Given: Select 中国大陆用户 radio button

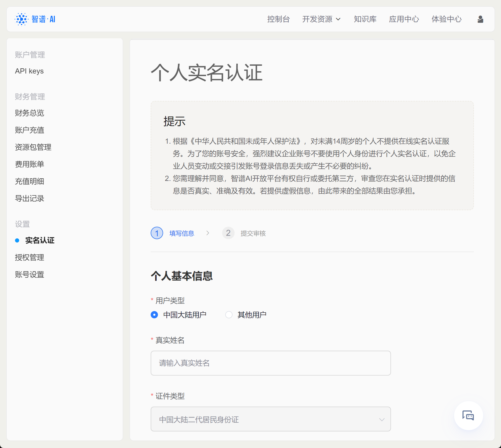Looking at the screenshot, I should pyautogui.click(x=154, y=315).
